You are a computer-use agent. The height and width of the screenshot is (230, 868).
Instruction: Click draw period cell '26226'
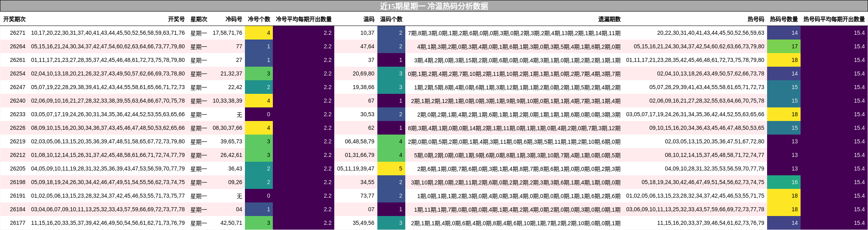coord(18,128)
